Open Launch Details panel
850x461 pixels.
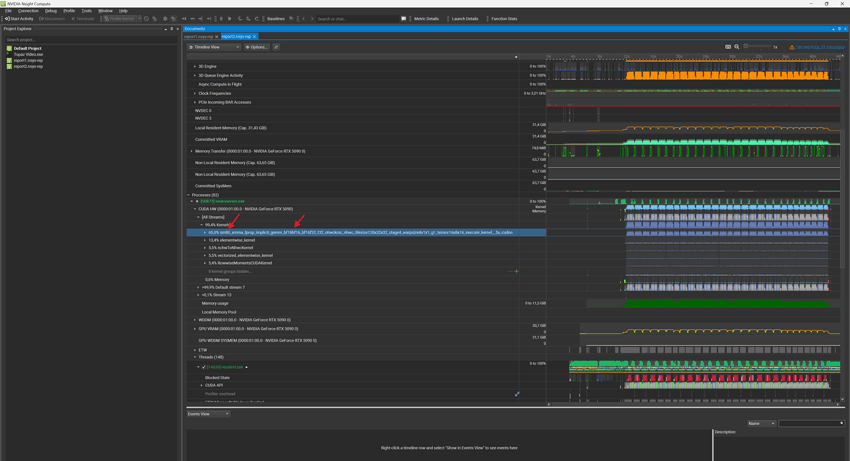pyautogui.click(x=465, y=18)
